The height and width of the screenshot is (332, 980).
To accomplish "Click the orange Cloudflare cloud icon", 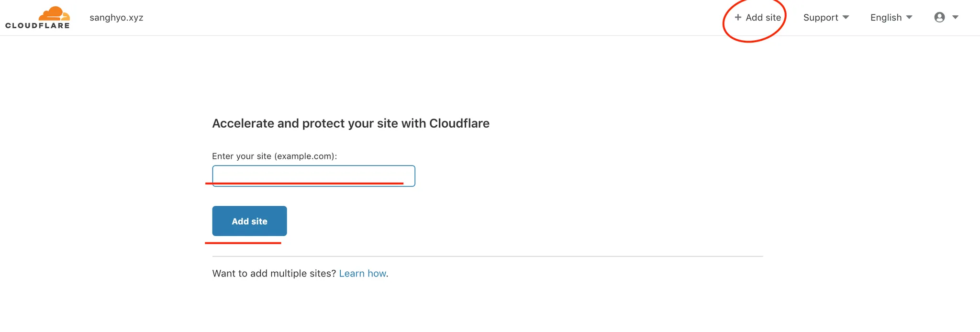I will click(54, 13).
